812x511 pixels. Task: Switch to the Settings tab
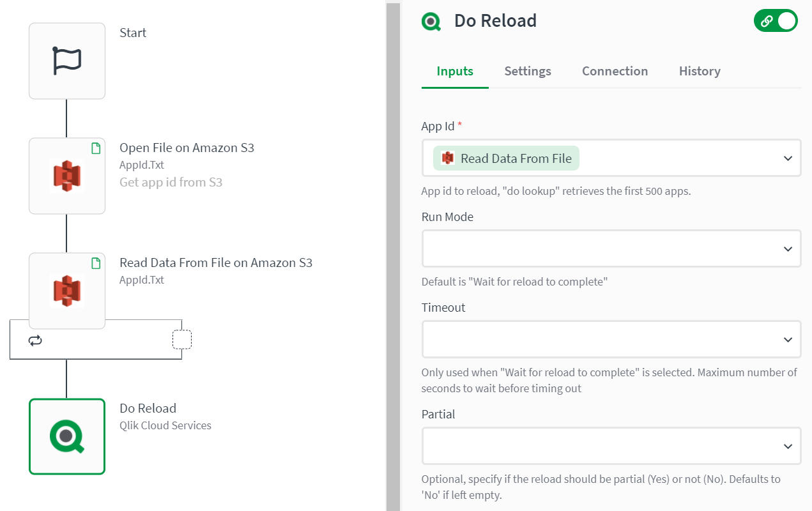pos(528,71)
